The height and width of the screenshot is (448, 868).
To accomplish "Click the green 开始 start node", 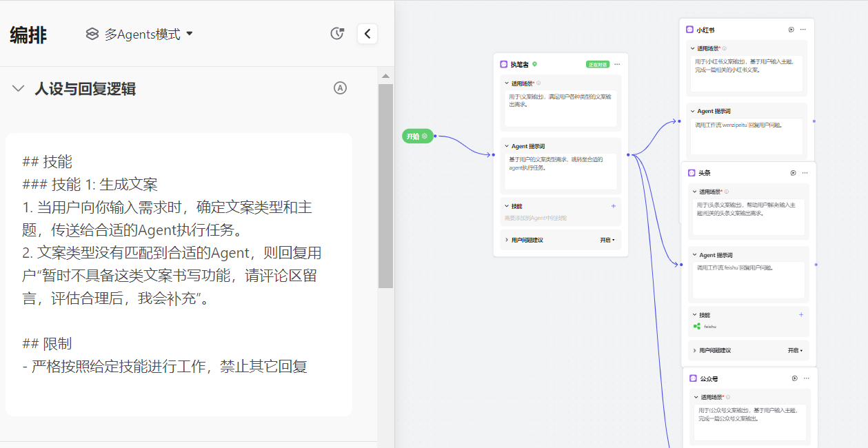I will click(418, 136).
